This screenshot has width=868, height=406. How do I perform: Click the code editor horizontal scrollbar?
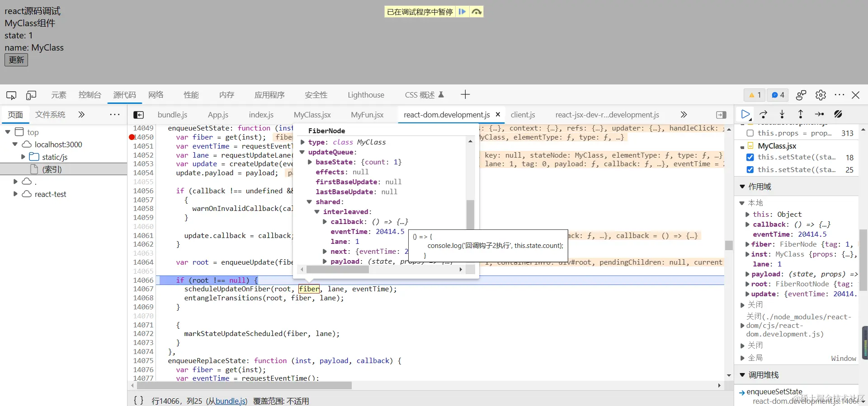click(x=244, y=386)
